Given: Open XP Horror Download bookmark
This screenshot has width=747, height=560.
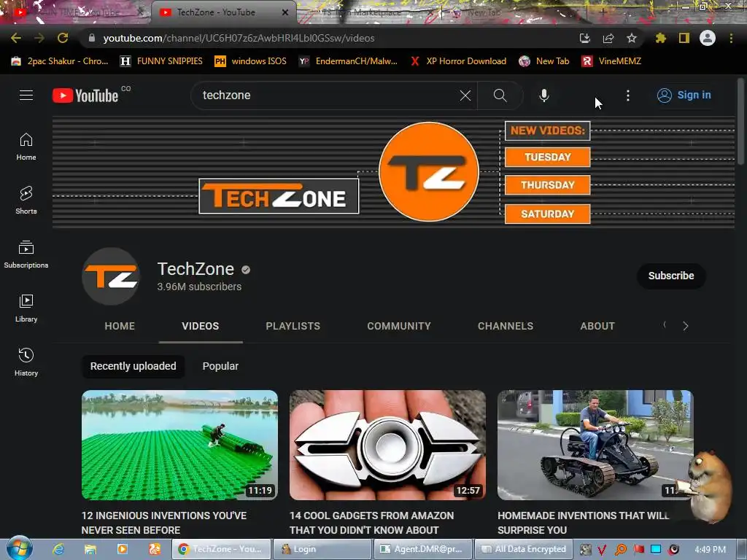Looking at the screenshot, I should pos(458,61).
